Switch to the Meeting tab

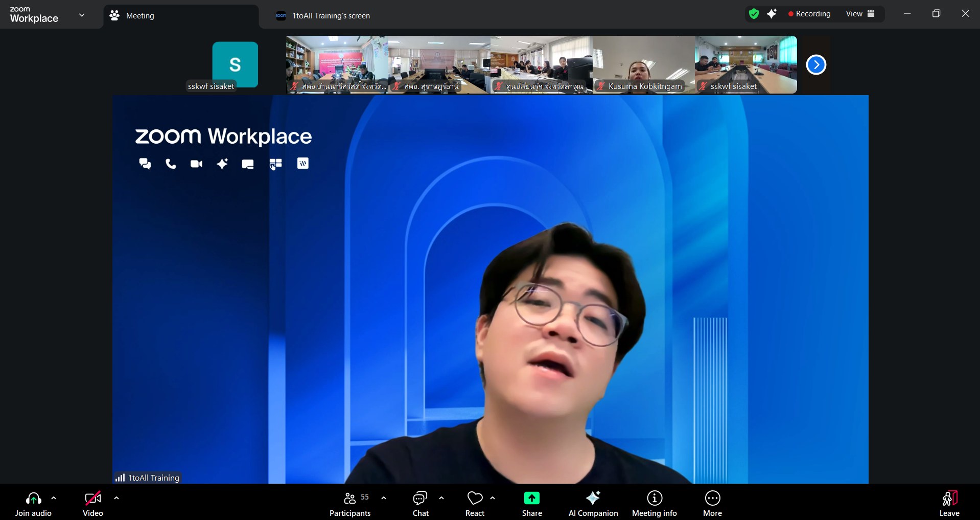(139, 16)
